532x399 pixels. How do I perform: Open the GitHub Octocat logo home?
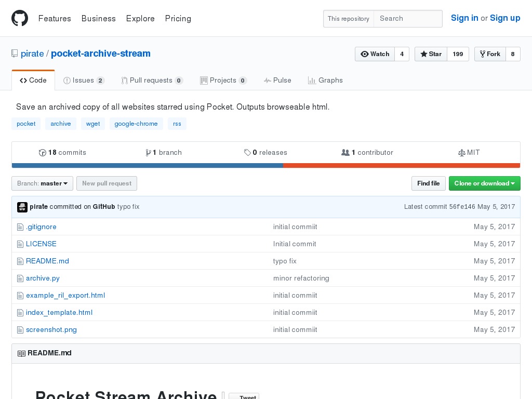[x=20, y=18]
